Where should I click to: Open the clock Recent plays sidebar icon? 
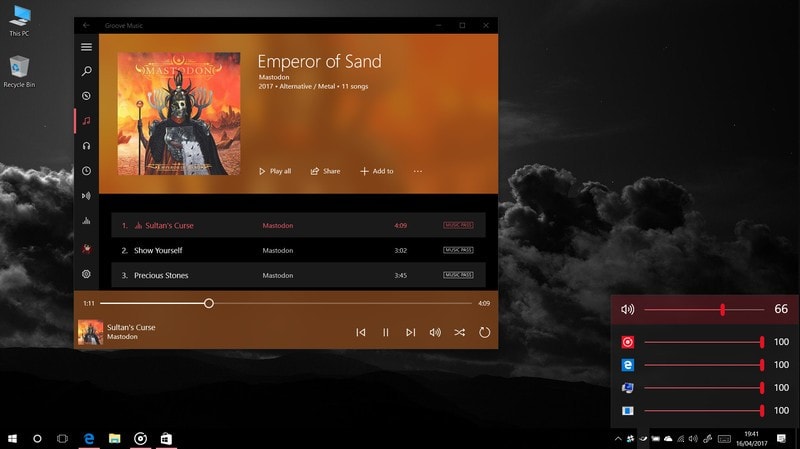coord(86,171)
